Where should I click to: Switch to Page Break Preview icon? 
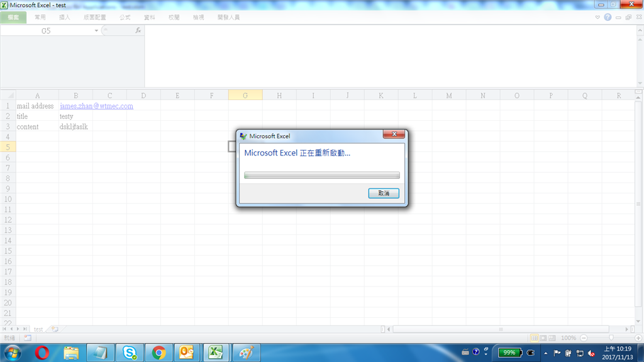(x=552, y=337)
